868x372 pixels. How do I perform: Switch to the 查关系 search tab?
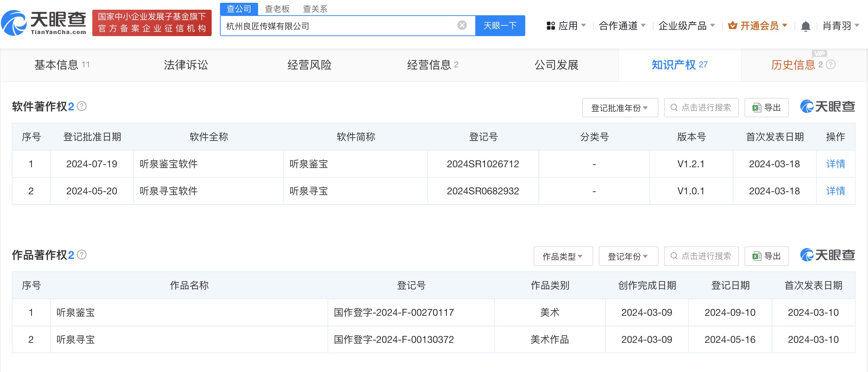point(315,9)
